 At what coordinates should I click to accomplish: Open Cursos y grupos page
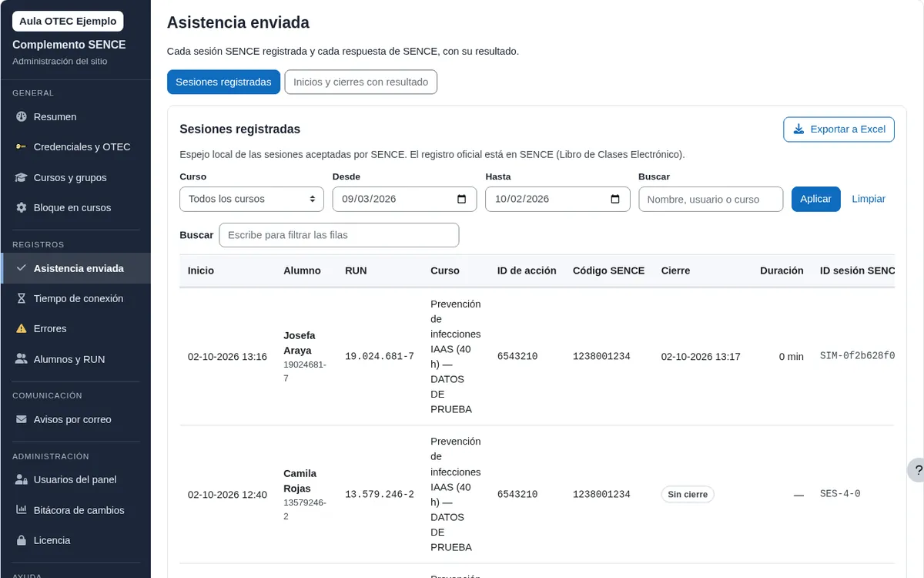(75, 178)
